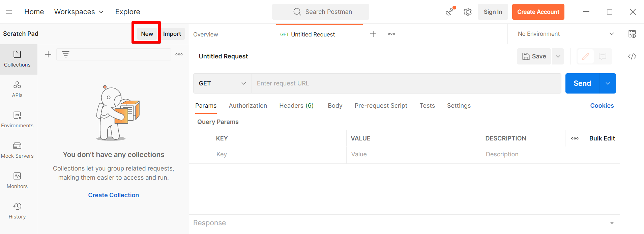Open the Save options dropdown arrow
This screenshot has width=644, height=234.
tap(558, 56)
